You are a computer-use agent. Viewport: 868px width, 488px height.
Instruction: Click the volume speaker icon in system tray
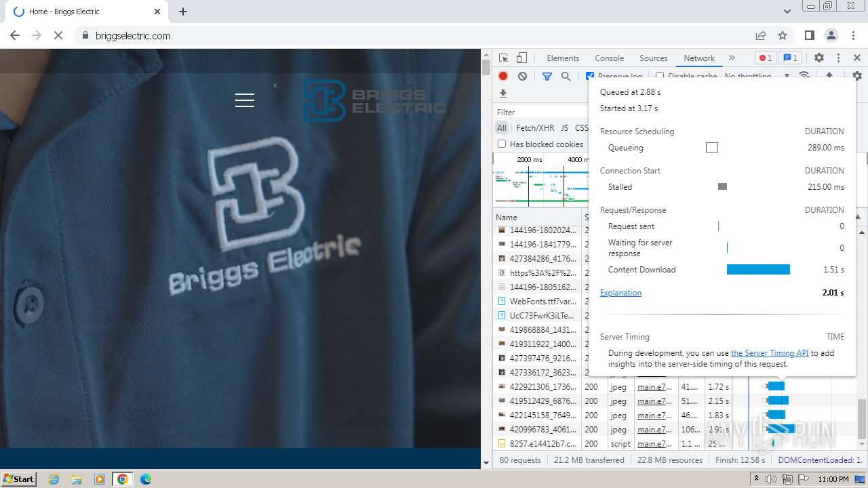point(771,479)
